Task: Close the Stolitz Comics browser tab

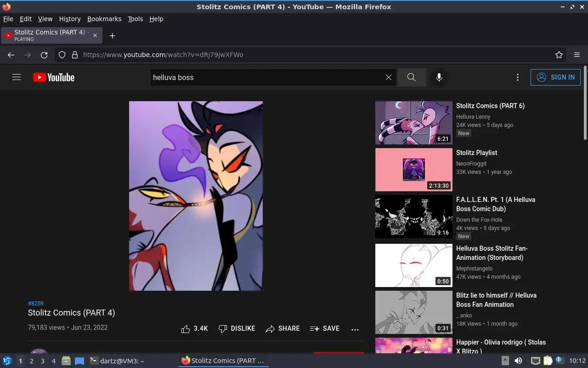Action: coord(95,35)
